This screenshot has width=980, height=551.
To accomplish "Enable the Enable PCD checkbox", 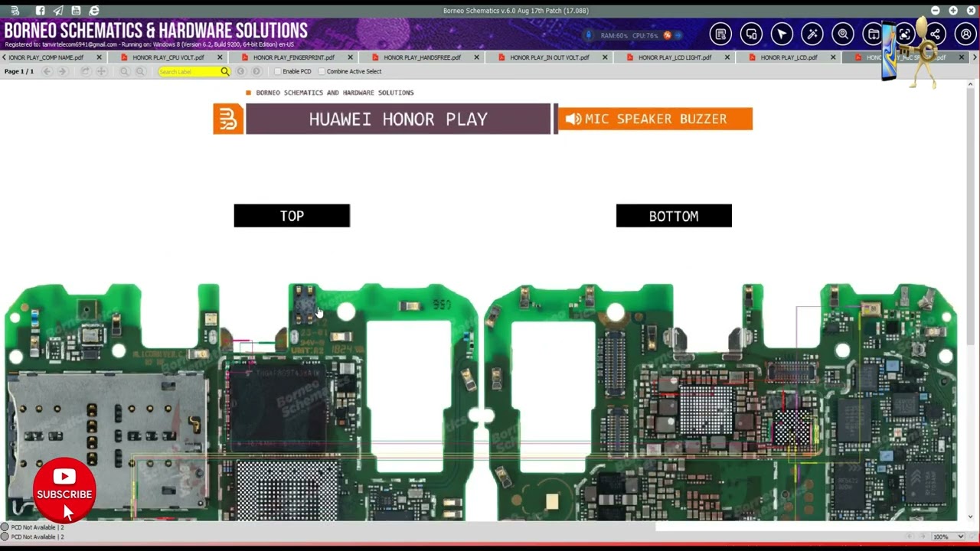I will click(x=277, y=71).
